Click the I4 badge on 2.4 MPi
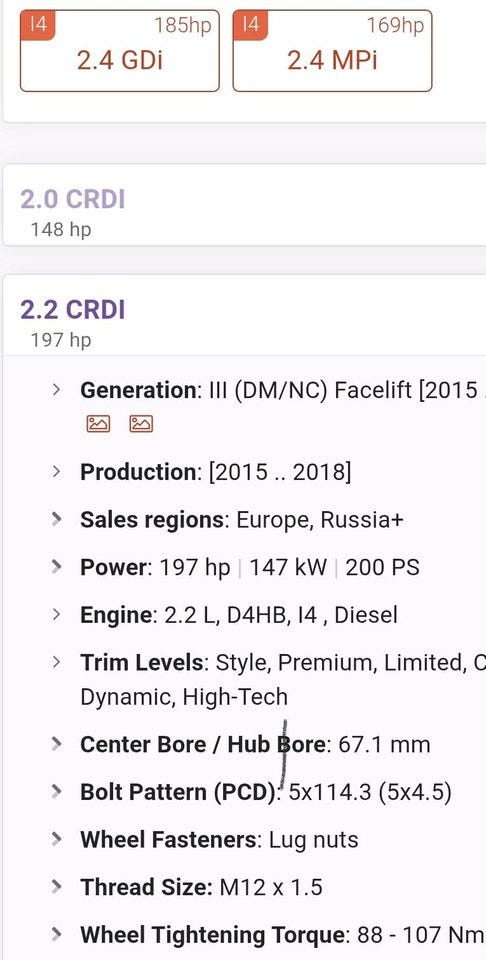This screenshot has height=960, width=486. [x=250, y=25]
